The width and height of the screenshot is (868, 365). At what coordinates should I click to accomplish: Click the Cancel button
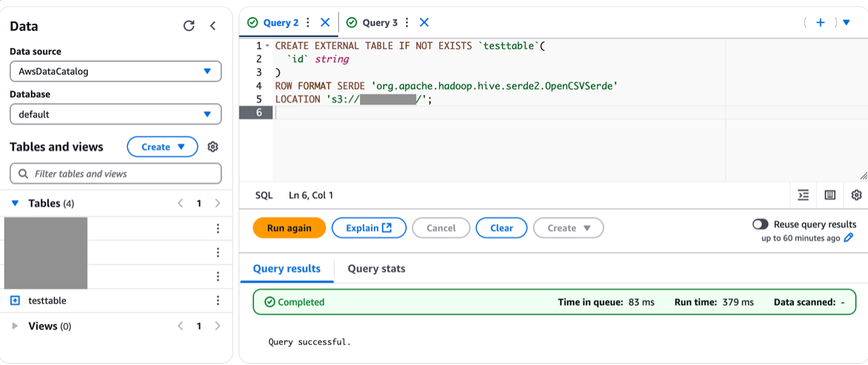pos(441,228)
